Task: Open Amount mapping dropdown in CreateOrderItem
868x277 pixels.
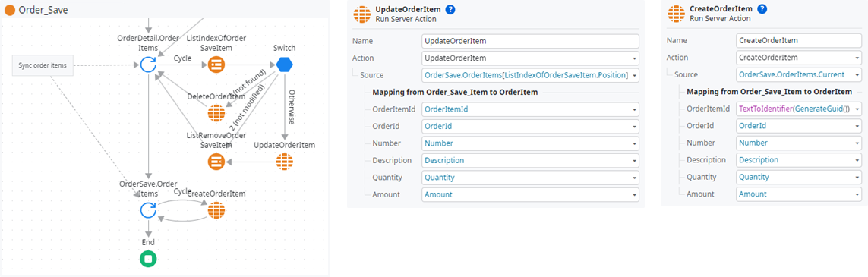Action: pyautogui.click(x=799, y=194)
